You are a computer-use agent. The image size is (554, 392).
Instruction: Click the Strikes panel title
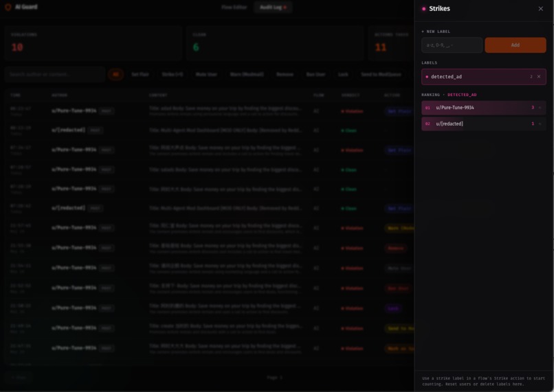point(439,9)
